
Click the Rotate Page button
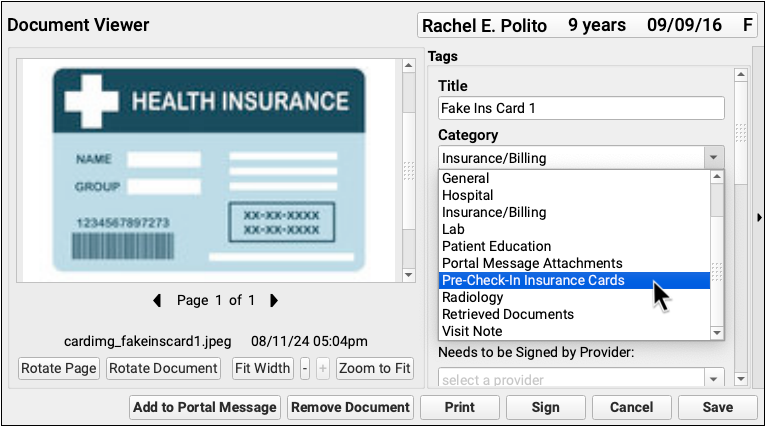pyautogui.click(x=59, y=368)
